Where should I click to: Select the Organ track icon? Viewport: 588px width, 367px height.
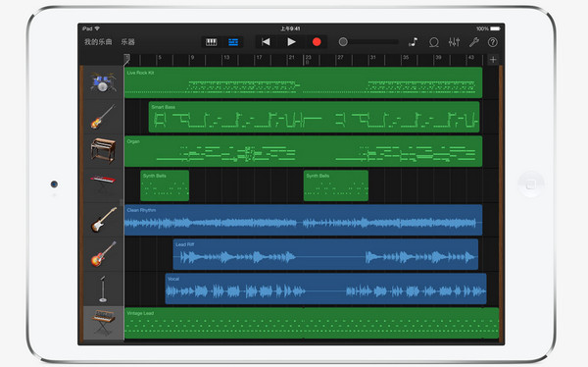pyautogui.click(x=103, y=151)
